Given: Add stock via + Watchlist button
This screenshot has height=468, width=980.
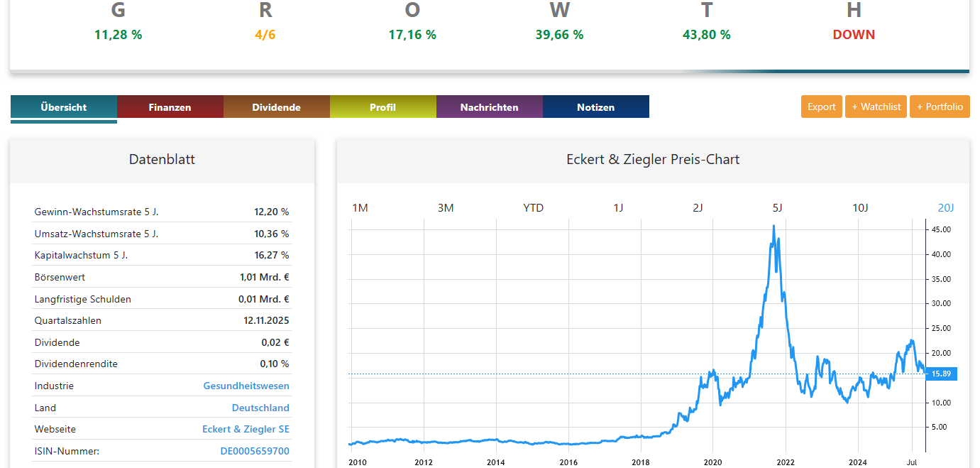Looking at the screenshot, I should [x=876, y=107].
